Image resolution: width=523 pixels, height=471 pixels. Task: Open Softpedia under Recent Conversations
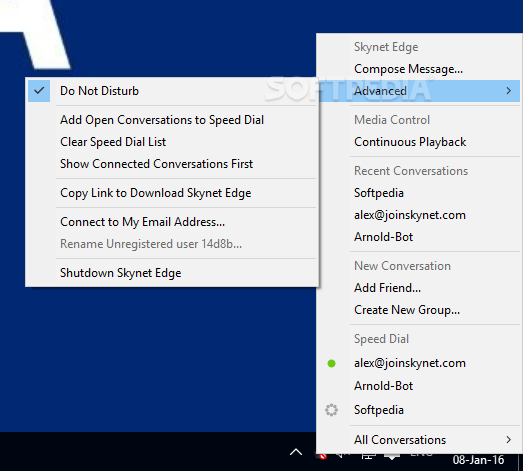pos(420,193)
